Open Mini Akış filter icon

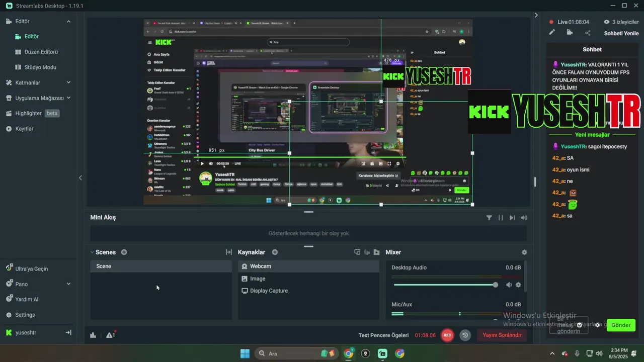click(x=489, y=218)
